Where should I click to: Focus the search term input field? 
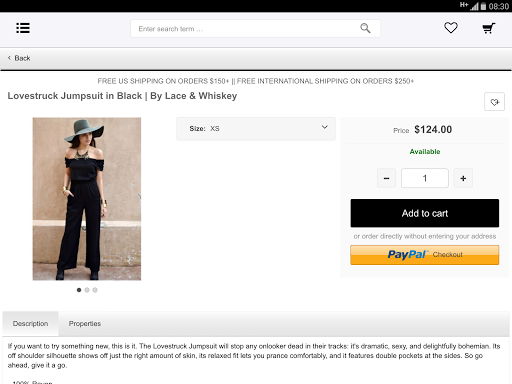245,29
